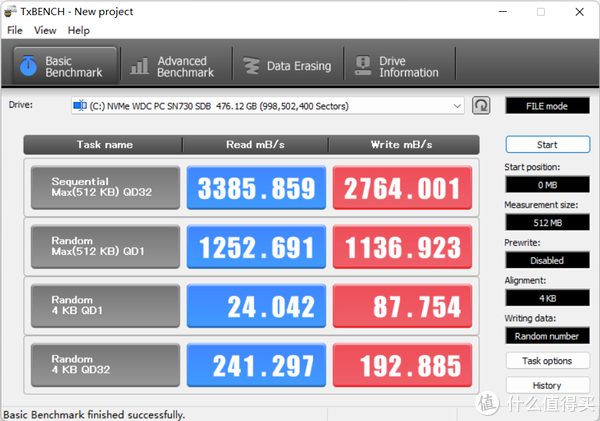Open the History button
The height and width of the screenshot is (421, 600).
(x=548, y=385)
